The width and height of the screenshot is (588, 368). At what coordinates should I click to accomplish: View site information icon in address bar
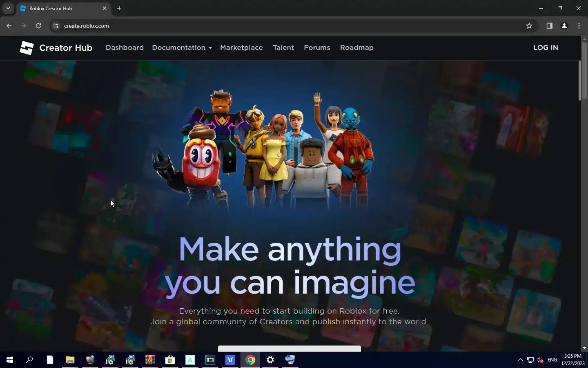pyautogui.click(x=56, y=26)
